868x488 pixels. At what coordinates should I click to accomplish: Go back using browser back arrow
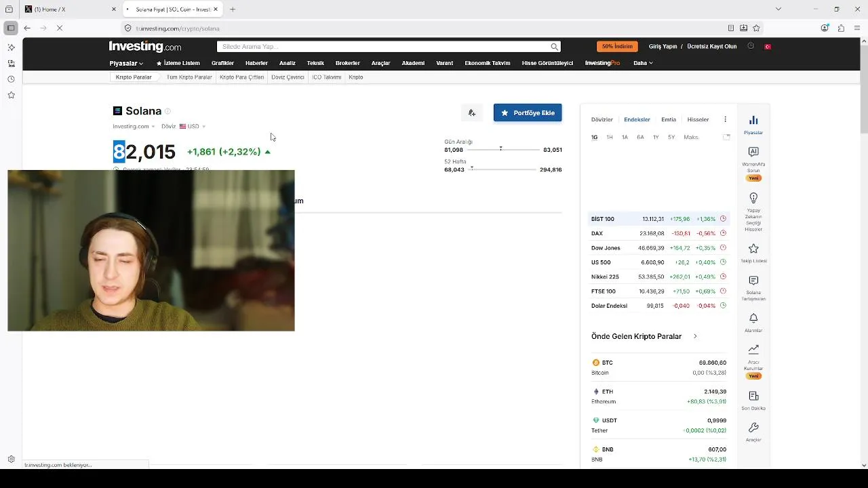[x=27, y=28]
